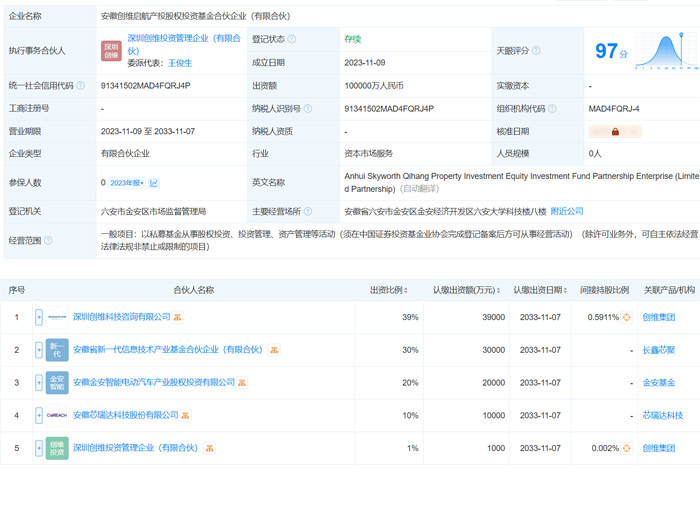700x523 pixels.
Task: Expand partner row 4 安徽芯瑞达科技
Action: tap(39, 415)
